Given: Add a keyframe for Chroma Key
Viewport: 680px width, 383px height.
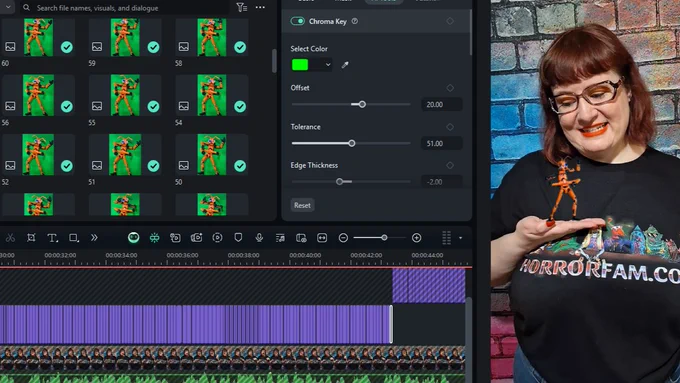Looking at the screenshot, I should (450, 21).
